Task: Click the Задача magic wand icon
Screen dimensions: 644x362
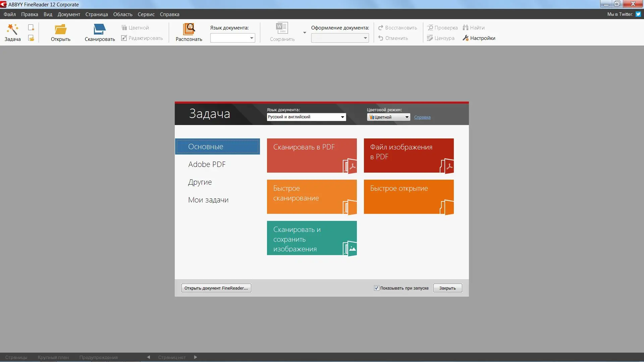Action: coord(12,29)
